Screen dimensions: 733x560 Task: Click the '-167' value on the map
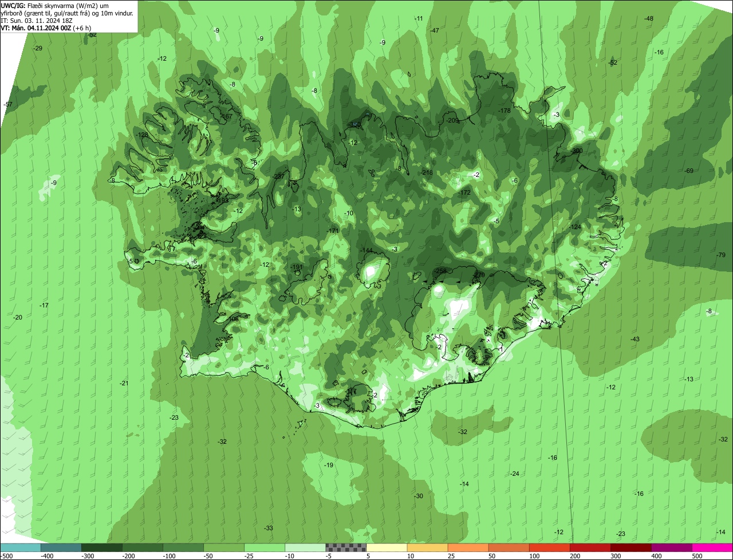click(226, 116)
